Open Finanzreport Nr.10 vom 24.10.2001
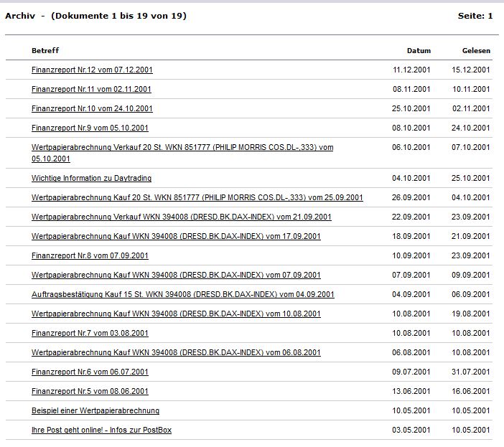Viewport: 504px width, 447px height. coord(92,108)
